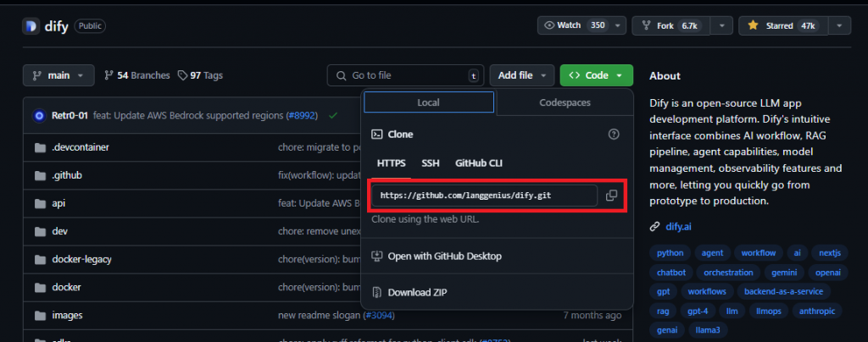
Task: Click the terminal icon beside Clone heading
Action: (x=377, y=135)
